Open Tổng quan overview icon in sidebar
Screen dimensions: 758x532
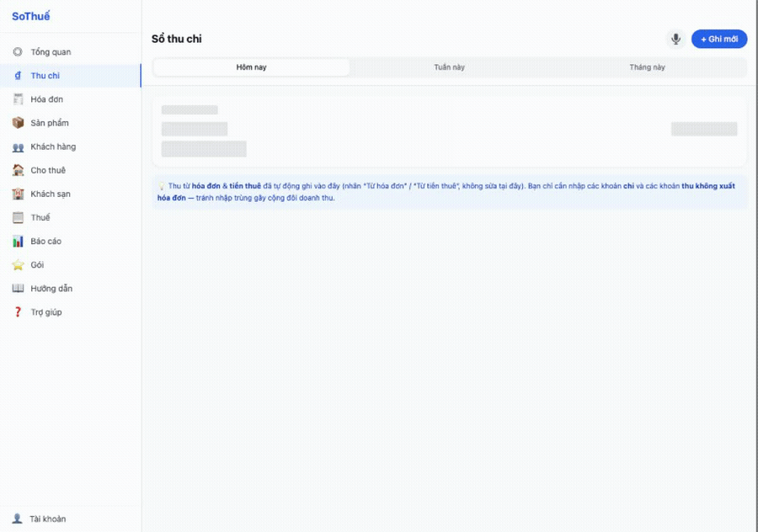click(18, 51)
